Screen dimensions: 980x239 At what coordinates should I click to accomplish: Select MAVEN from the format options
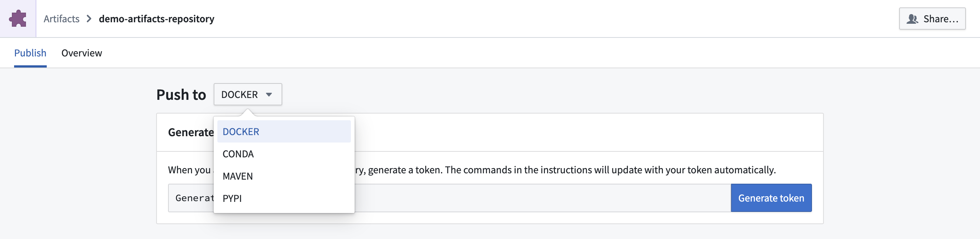tap(237, 176)
